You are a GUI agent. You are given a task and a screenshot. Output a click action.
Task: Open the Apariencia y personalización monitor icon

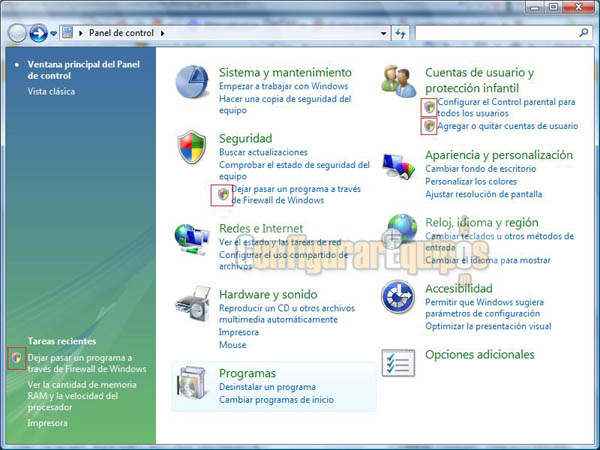click(x=399, y=166)
